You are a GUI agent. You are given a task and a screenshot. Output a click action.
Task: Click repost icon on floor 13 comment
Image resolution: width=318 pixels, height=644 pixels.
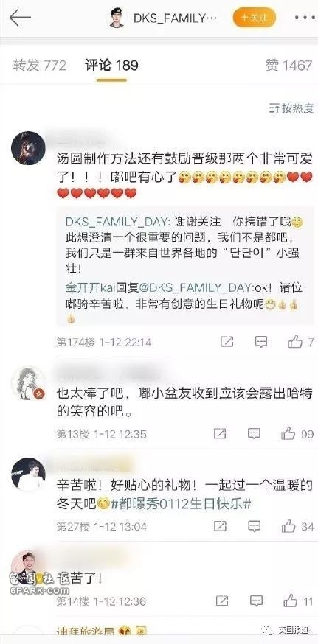tap(220, 434)
